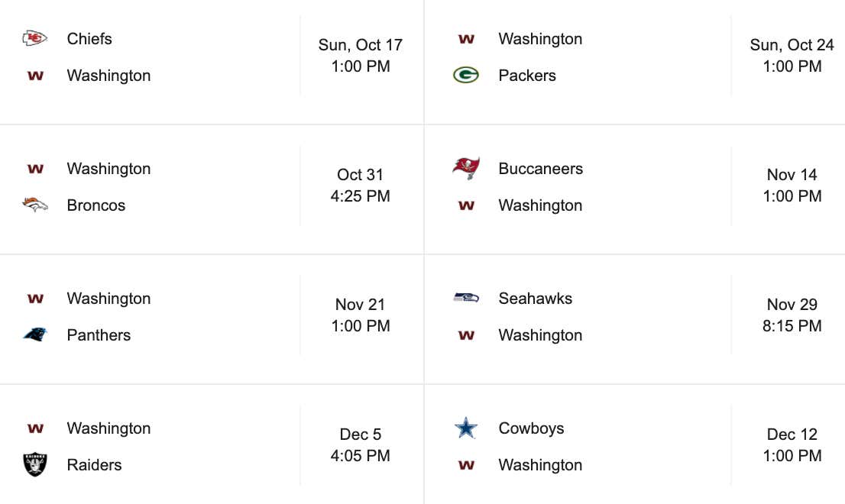Click the Broncos team logo
This screenshot has height=504, width=845.
[x=35, y=205]
